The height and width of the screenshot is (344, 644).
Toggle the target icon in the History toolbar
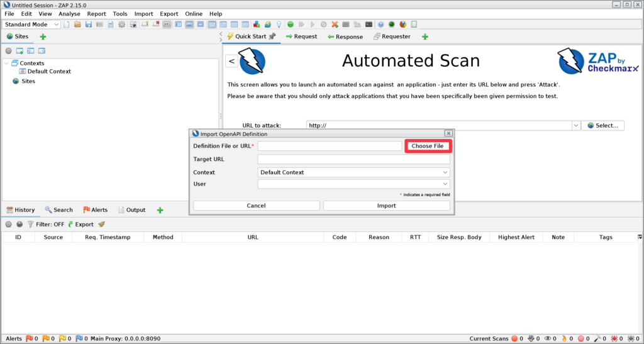pos(8,225)
